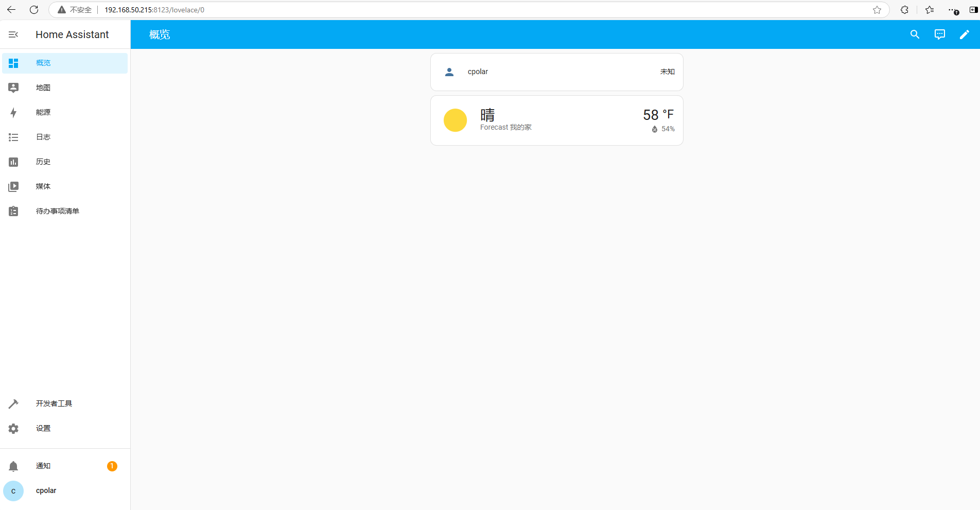Click the 概览 header title
The height and width of the screenshot is (510, 980).
click(160, 34)
